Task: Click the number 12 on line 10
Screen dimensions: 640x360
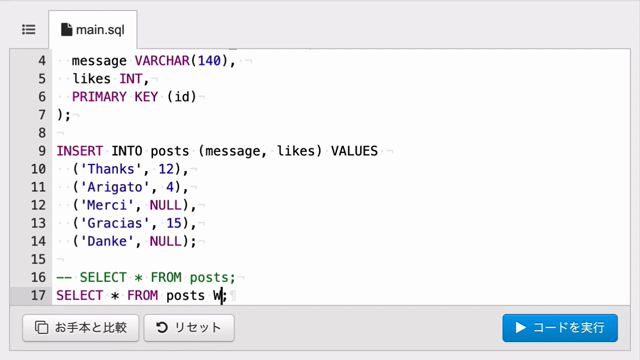Action: point(166,169)
